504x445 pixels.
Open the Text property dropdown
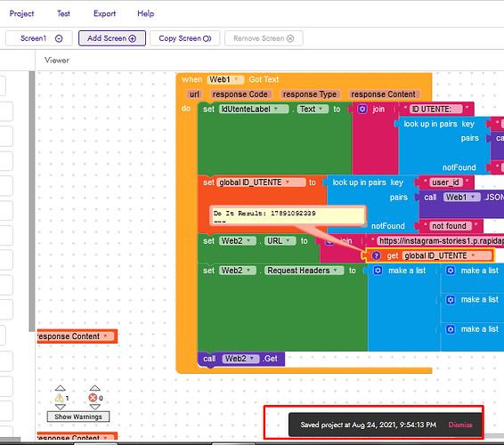click(313, 109)
